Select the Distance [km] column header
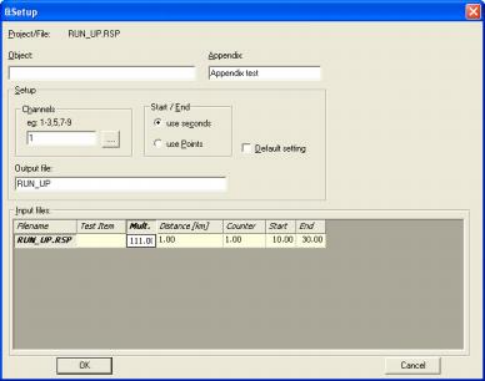 click(x=189, y=226)
